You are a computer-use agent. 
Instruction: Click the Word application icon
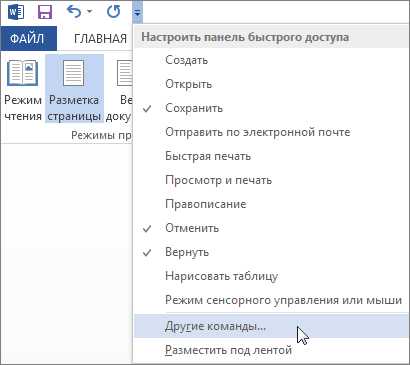click(x=16, y=12)
